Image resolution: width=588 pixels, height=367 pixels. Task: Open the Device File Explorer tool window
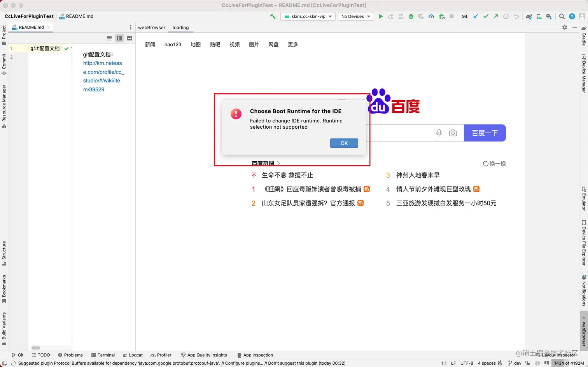[584, 243]
